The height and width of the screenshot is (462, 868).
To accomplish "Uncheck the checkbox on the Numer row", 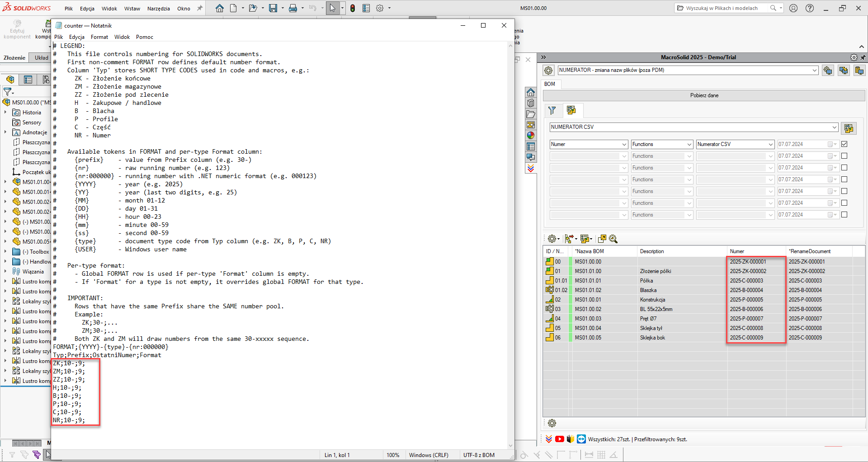I will coord(844,144).
